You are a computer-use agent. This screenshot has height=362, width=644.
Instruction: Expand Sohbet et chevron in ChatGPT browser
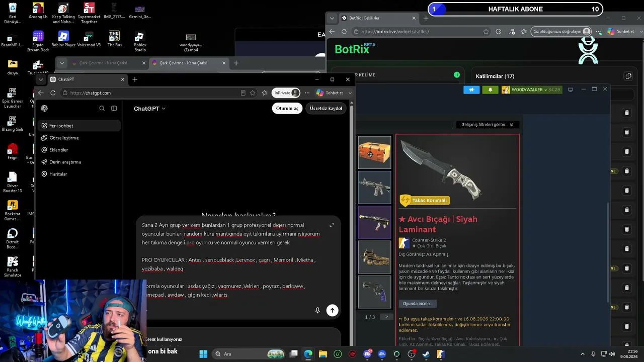tap(350, 93)
